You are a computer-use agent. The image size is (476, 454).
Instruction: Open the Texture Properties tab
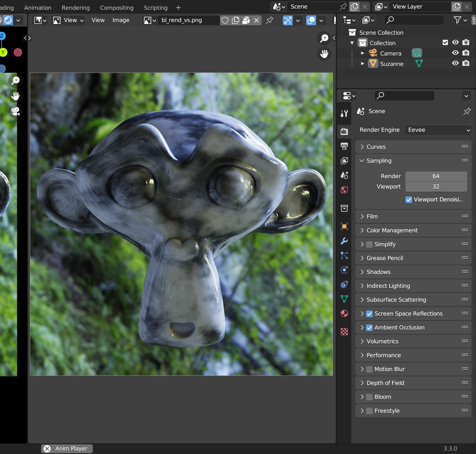pos(345,332)
